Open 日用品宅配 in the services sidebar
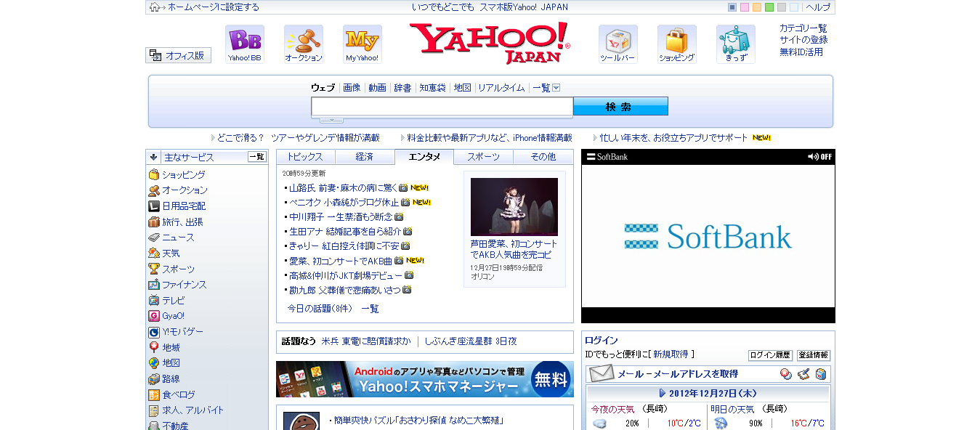The width and height of the screenshot is (980, 430). (183, 206)
